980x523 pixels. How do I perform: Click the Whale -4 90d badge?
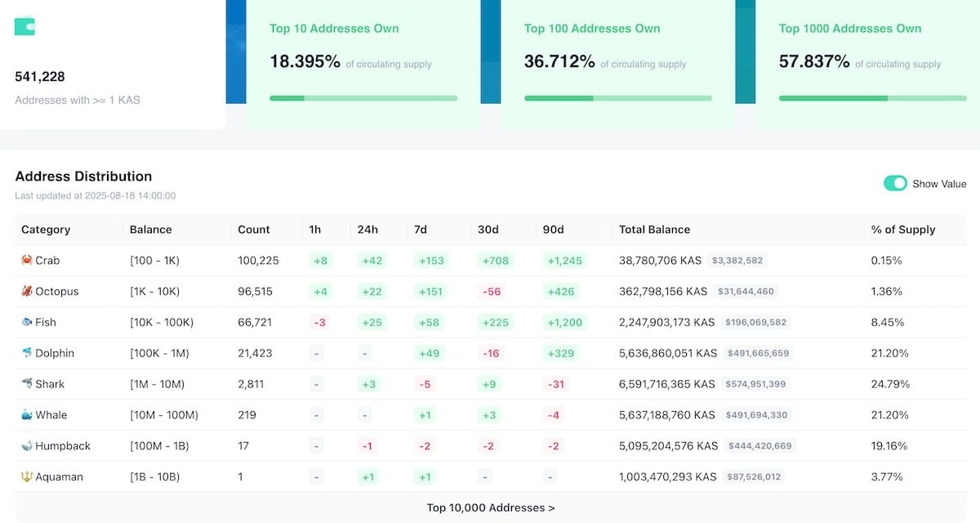click(554, 415)
